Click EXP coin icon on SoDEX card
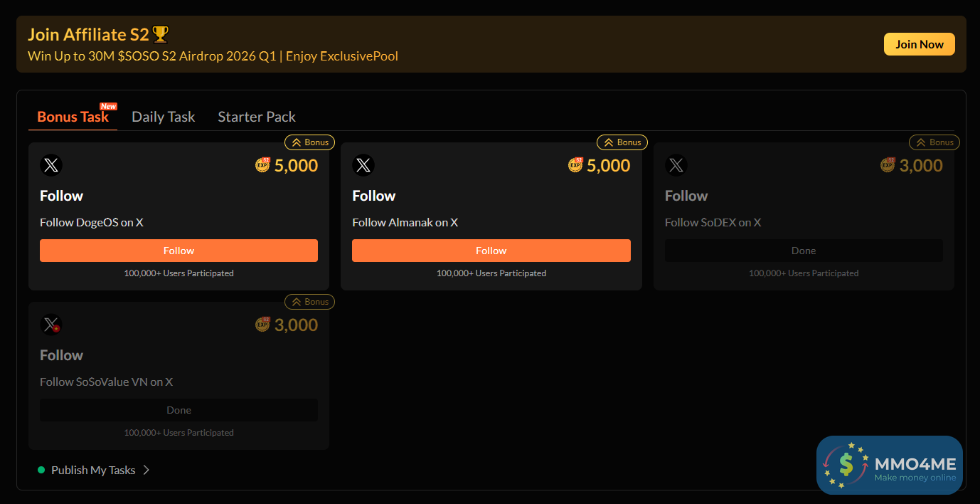Viewport: 980px width, 504px height. [888, 165]
